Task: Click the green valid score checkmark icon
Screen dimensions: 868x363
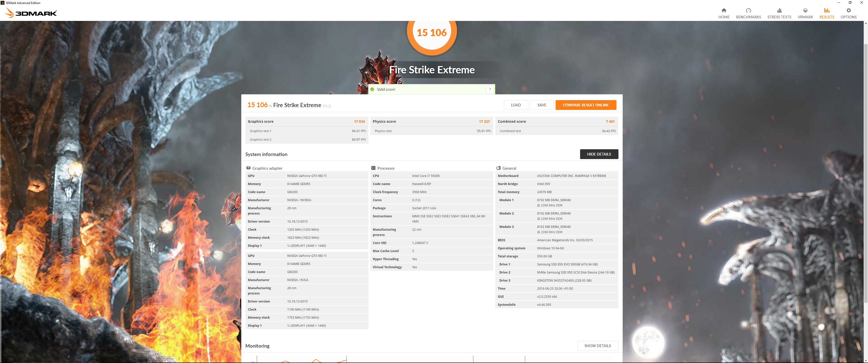Action: 372,89
